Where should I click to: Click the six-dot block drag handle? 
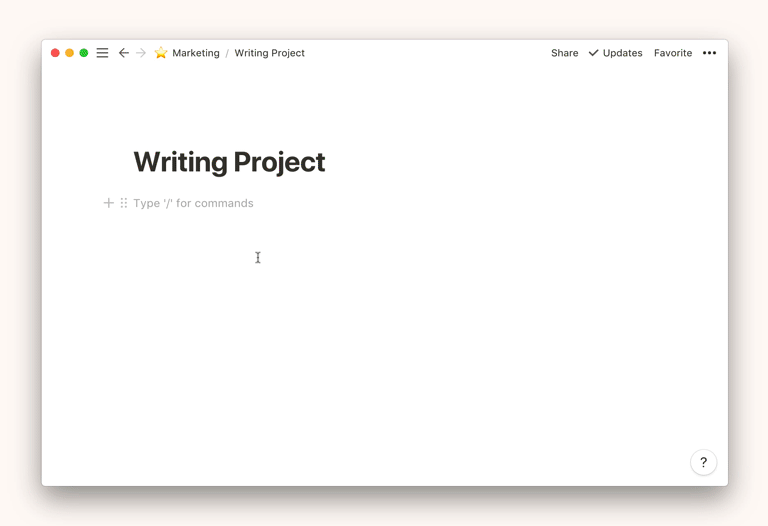[x=124, y=203]
